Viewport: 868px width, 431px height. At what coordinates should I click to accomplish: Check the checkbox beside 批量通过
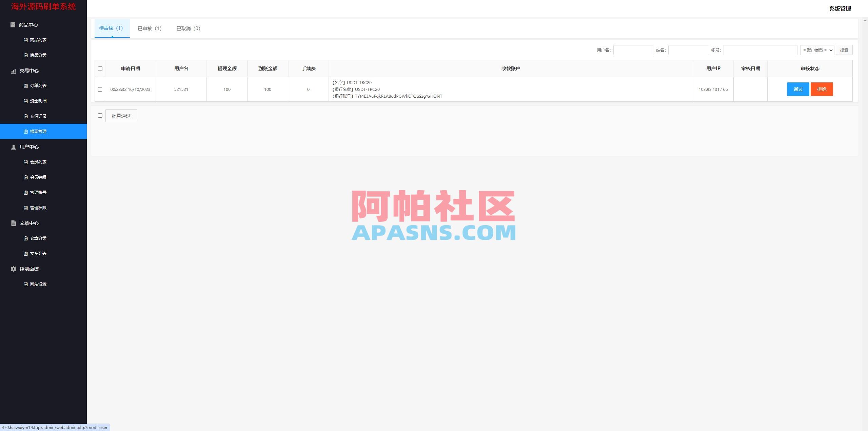(100, 115)
